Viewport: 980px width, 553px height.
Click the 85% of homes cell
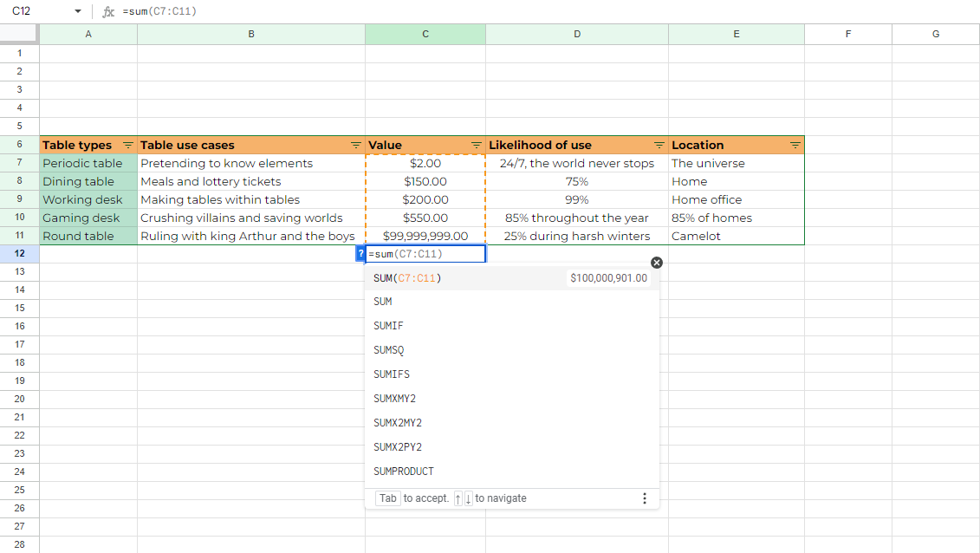737,218
